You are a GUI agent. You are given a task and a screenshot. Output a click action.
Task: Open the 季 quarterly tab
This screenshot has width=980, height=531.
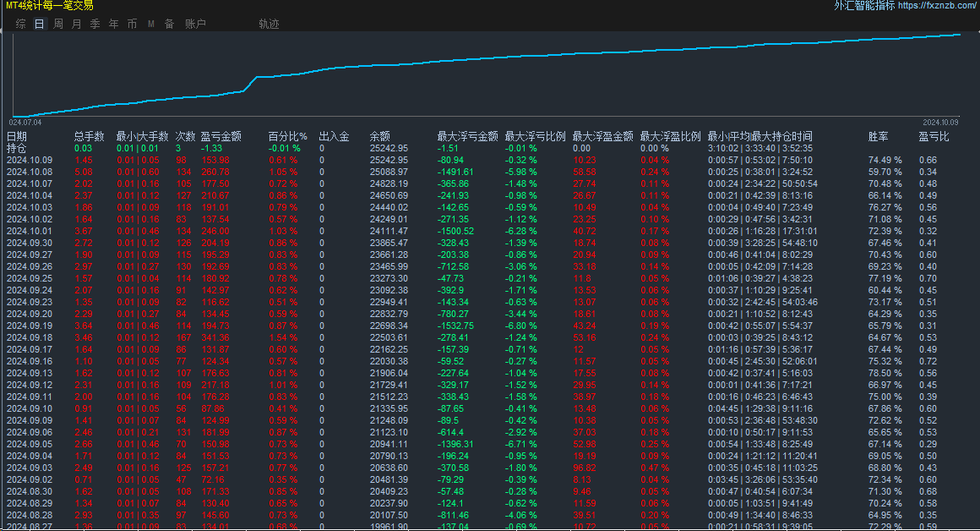point(95,24)
